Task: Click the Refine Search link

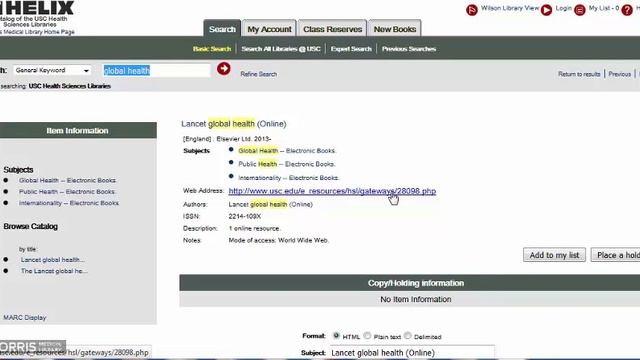Action: [x=258, y=74]
